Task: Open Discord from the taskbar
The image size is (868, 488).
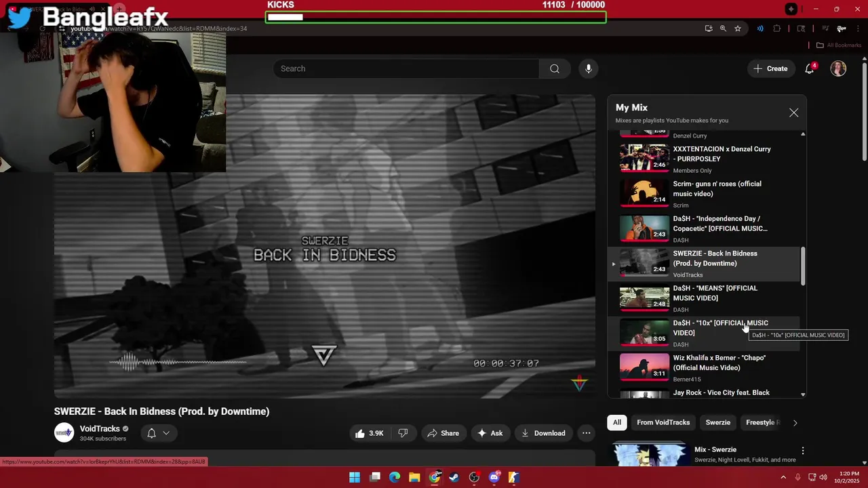Action: coord(494,477)
